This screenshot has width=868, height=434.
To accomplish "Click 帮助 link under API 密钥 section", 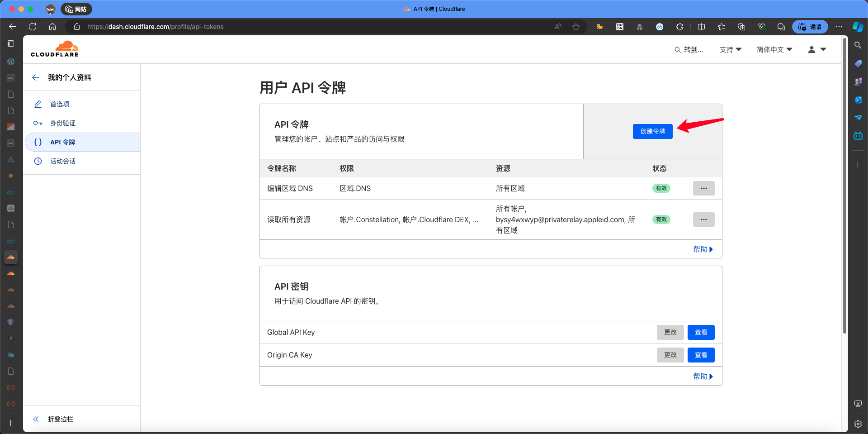I will pyautogui.click(x=703, y=377).
